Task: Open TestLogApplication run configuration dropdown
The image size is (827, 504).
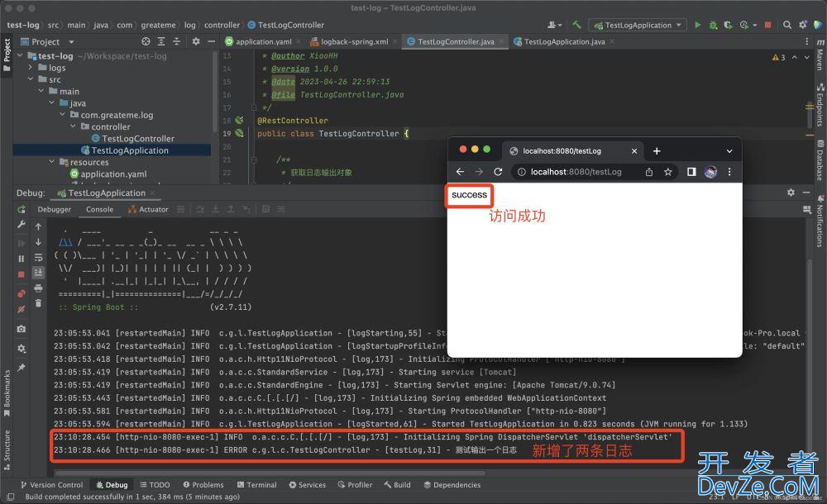Action: (x=638, y=25)
